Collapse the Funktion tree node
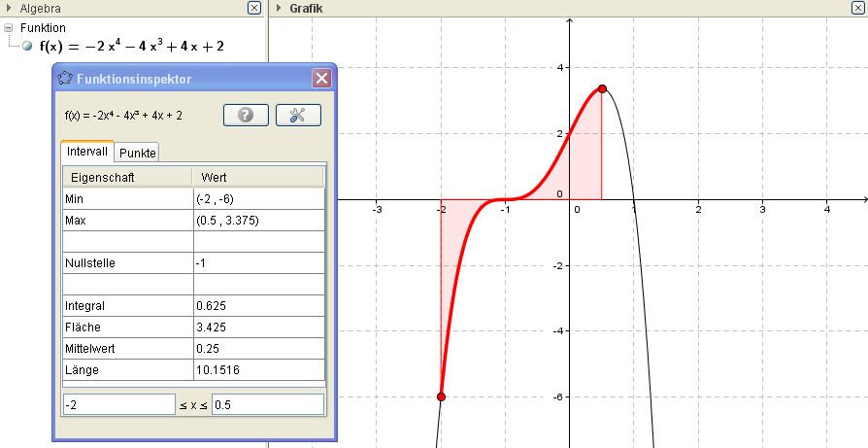Screen dimensions: 868x448 click(x=9, y=28)
